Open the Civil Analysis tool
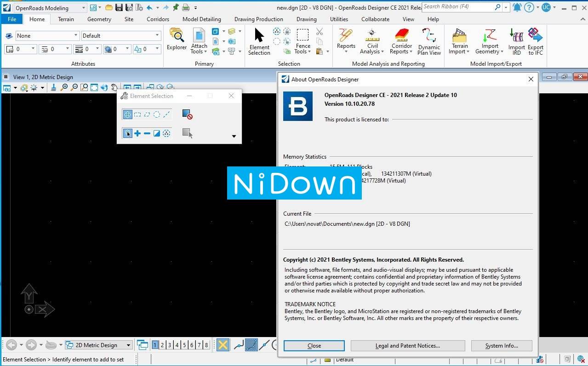This screenshot has height=366, width=588. [x=372, y=40]
